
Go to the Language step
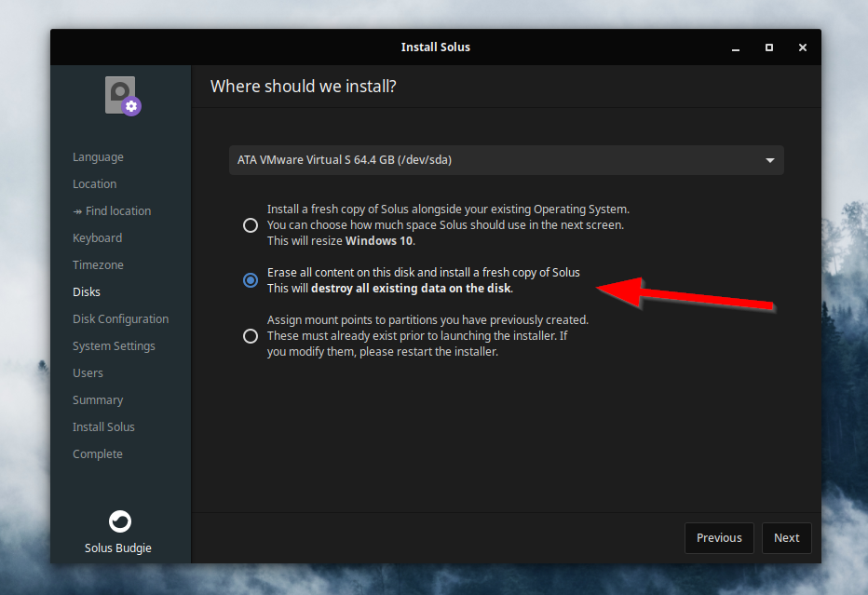click(x=98, y=157)
